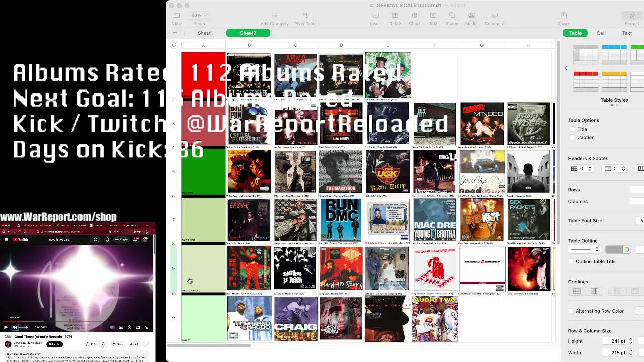The width and height of the screenshot is (644, 362).
Task: Open more actions ellipsis under video
Action: pyautogui.click(x=146, y=344)
